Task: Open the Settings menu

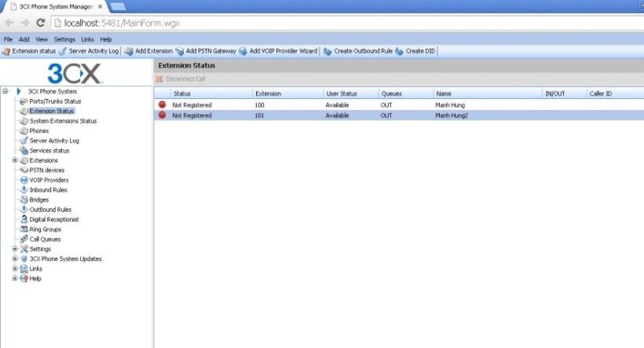Action: 64,39
